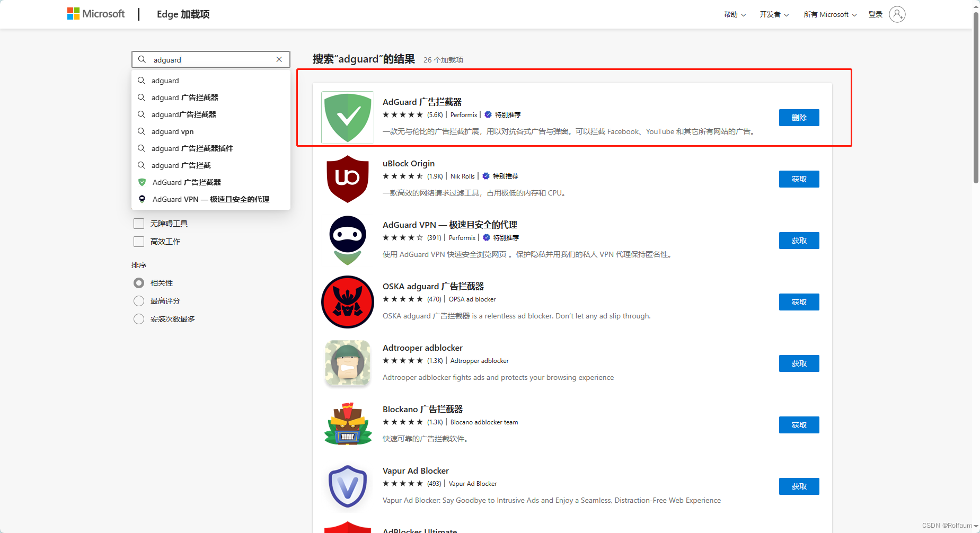Image resolution: width=980 pixels, height=533 pixels.
Task: Click Performix publisher on AdGuard VPN row
Action: pos(462,237)
